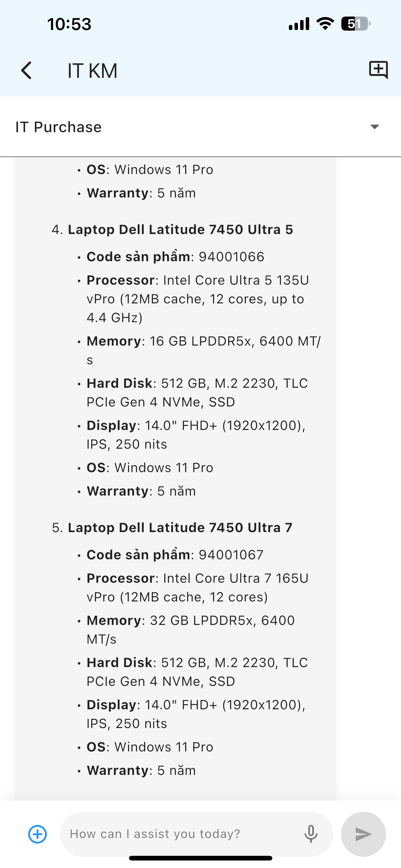Open the IT Purchase category selector
The image size is (401, 868).
200,127
